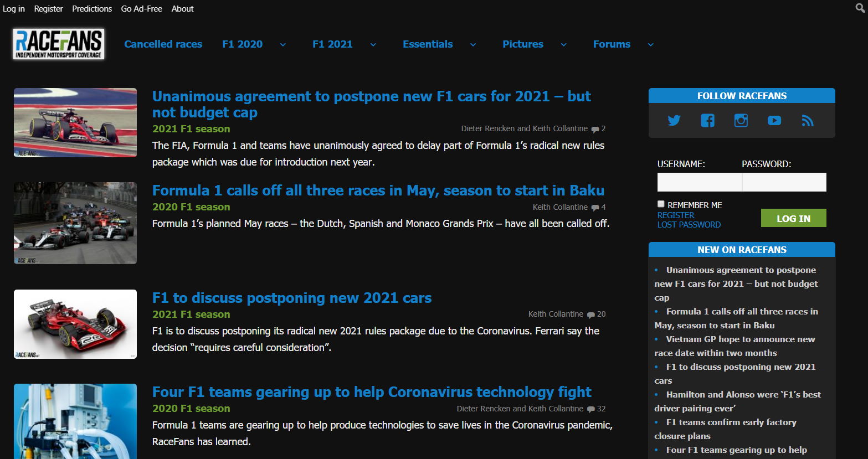The width and height of the screenshot is (868, 459).
Task: Open the RaceFans Facebook page icon
Action: 707,121
